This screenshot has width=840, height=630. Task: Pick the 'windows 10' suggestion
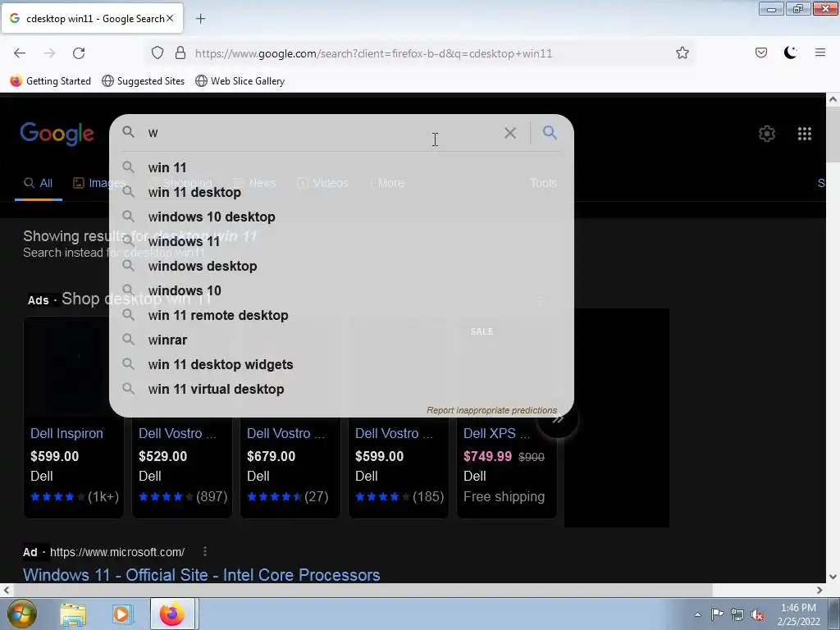point(341,291)
